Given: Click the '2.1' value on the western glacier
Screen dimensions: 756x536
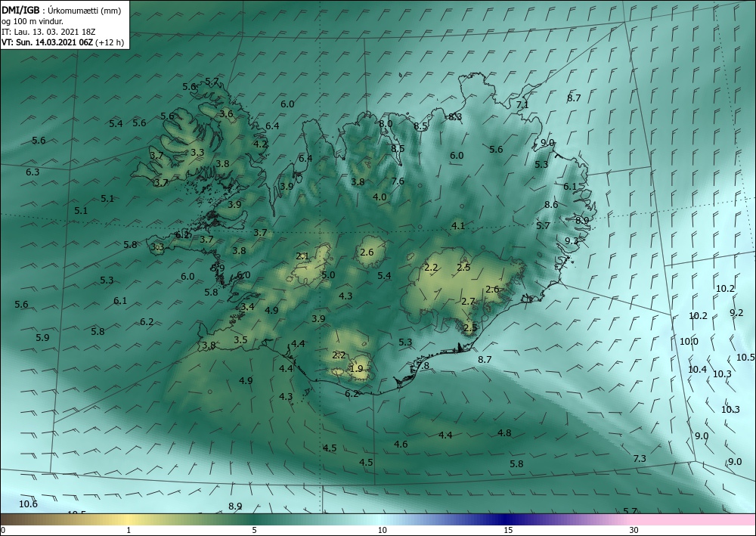Looking at the screenshot, I should 302,256.
